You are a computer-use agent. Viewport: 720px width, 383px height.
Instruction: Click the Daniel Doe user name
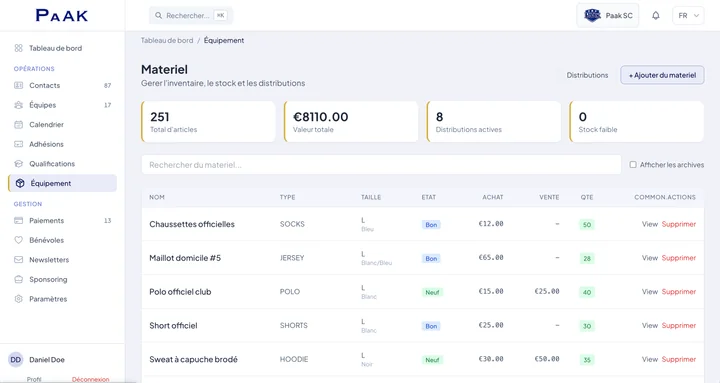pyautogui.click(x=47, y=360)
